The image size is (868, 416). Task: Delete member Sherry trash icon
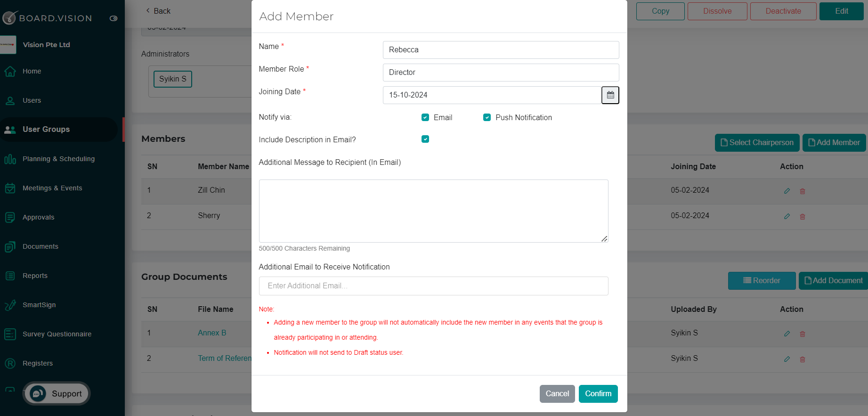point(803,216)
